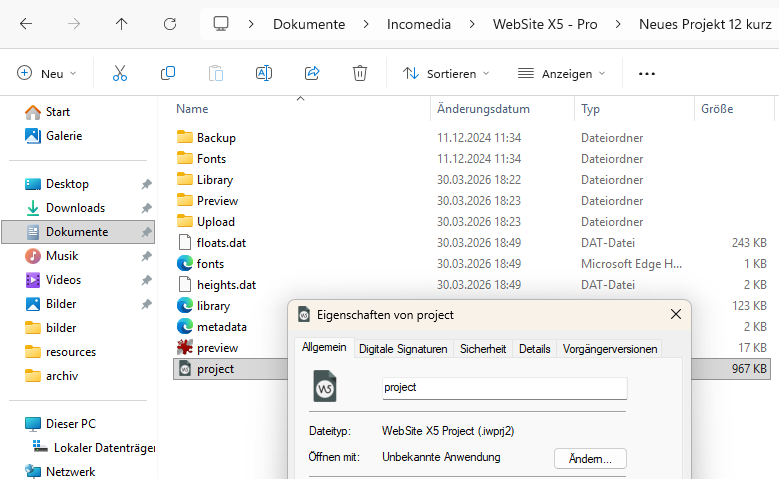Image resolution: width=779 pixels, height=479 pixels.
Task: Click the Delete trash icon
Action: click(x=360, y=73)
